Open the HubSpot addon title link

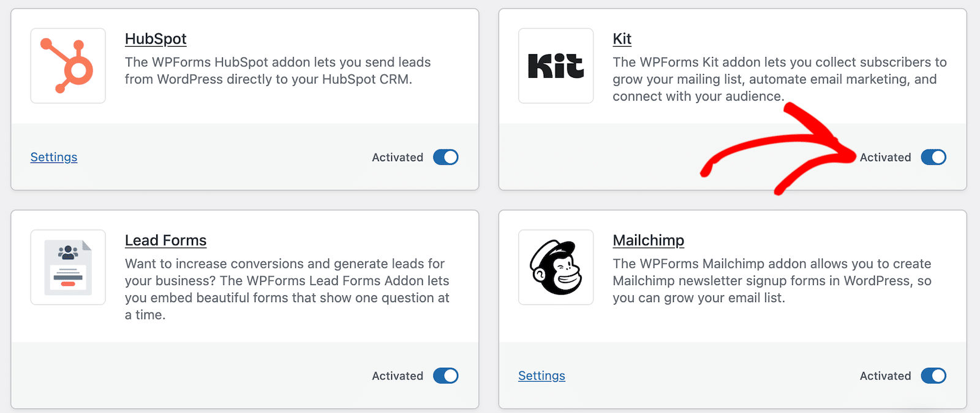tap(156, 39)
